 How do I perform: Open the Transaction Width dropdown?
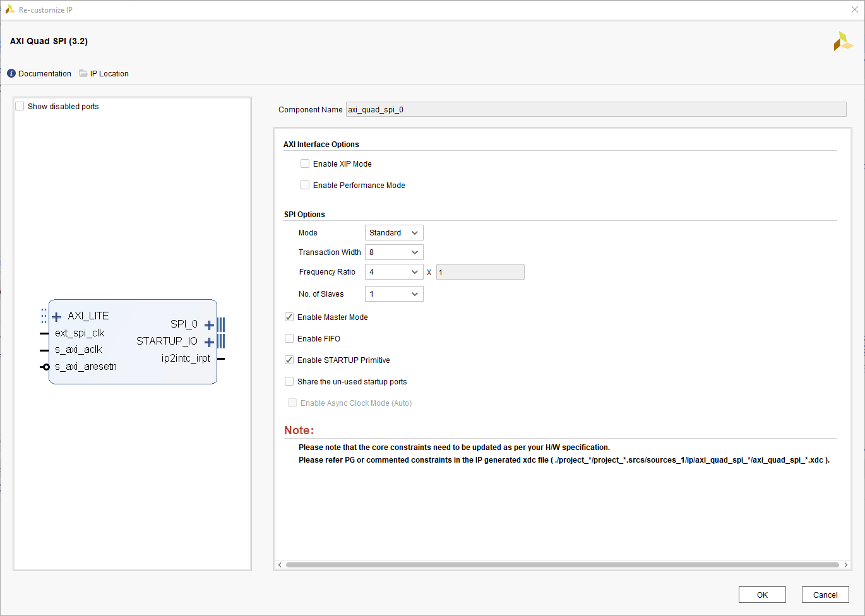coord(394,252)
